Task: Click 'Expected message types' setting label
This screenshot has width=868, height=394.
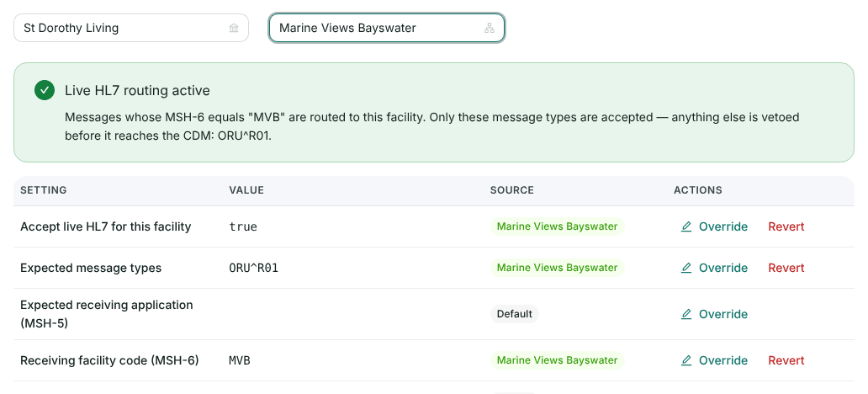Action: point(91,268)
